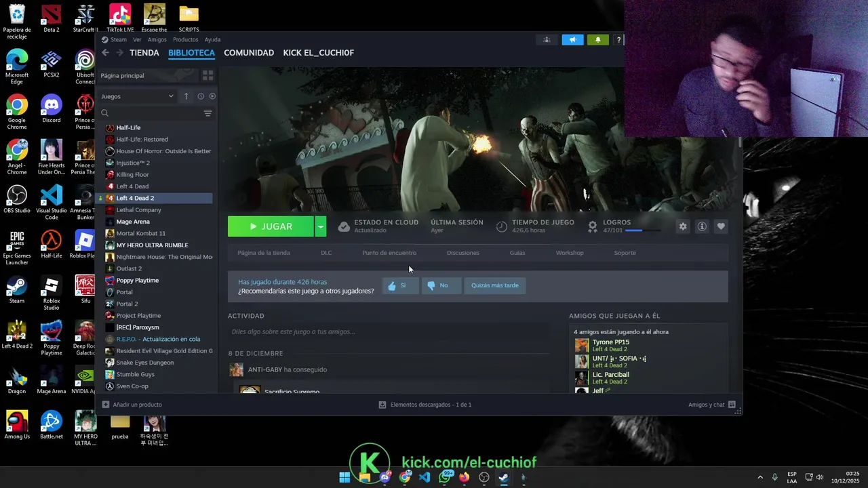Open the Workshop tab
868x488 pixels.
tap(570, 253)
